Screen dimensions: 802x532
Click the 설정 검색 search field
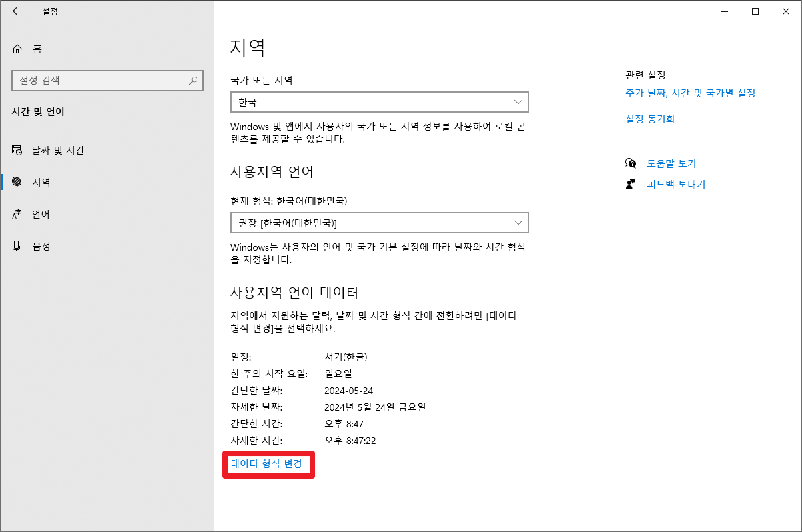point(107,81)
